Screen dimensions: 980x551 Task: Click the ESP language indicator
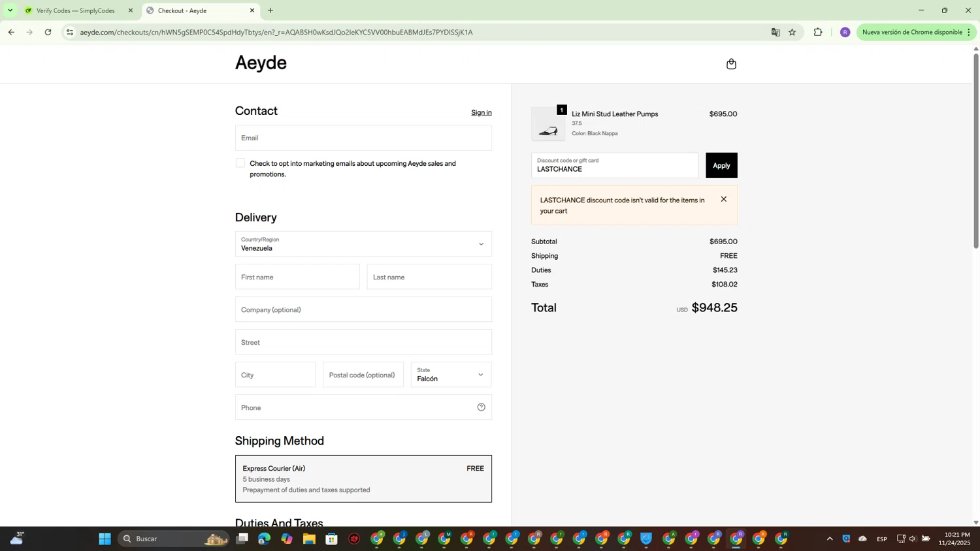[882, 539]
